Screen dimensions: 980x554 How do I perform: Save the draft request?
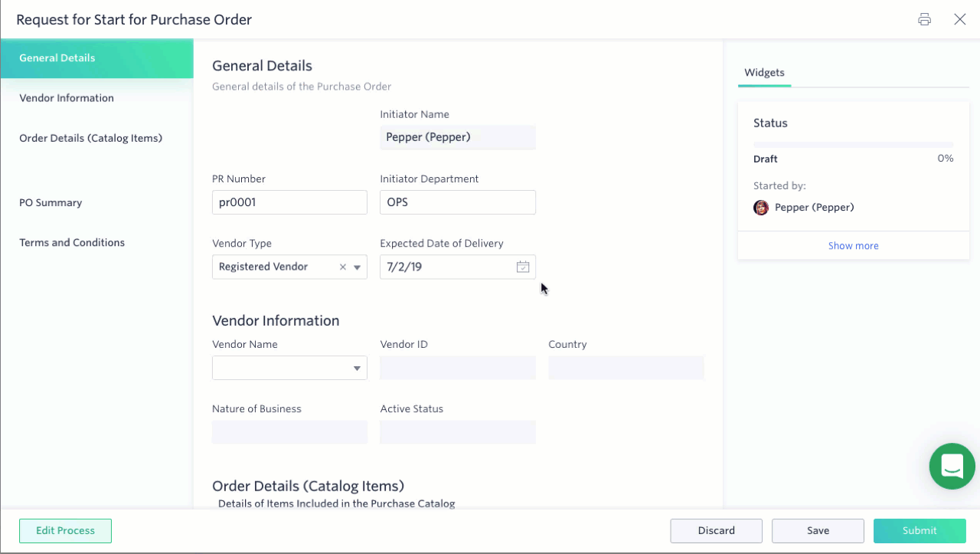point(818,530)
